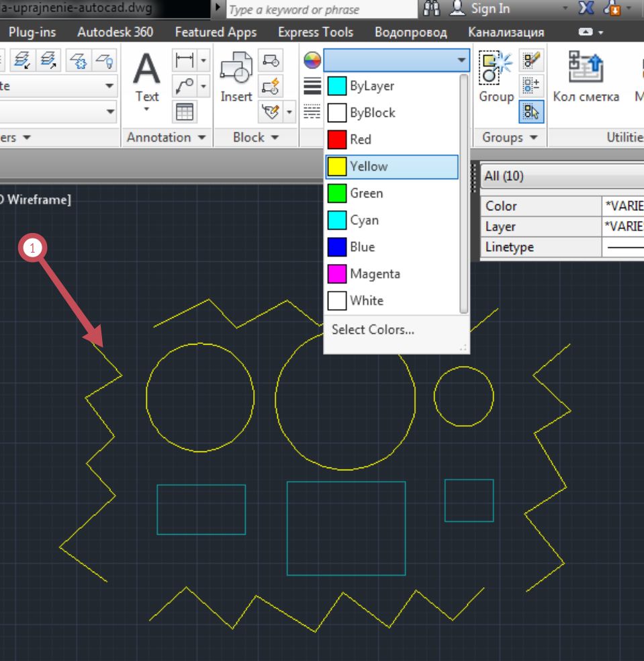644x661 pixels.
Task: Switch to the Водопровод tab
Action: 411,32
